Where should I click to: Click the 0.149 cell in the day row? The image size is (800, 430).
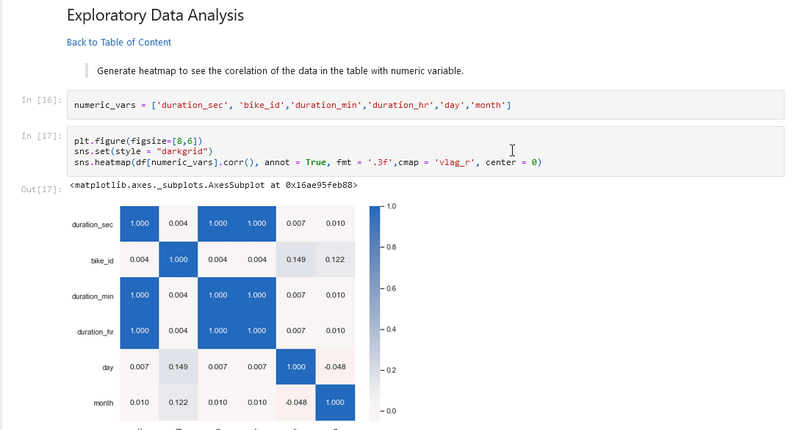tap(179, 367)
